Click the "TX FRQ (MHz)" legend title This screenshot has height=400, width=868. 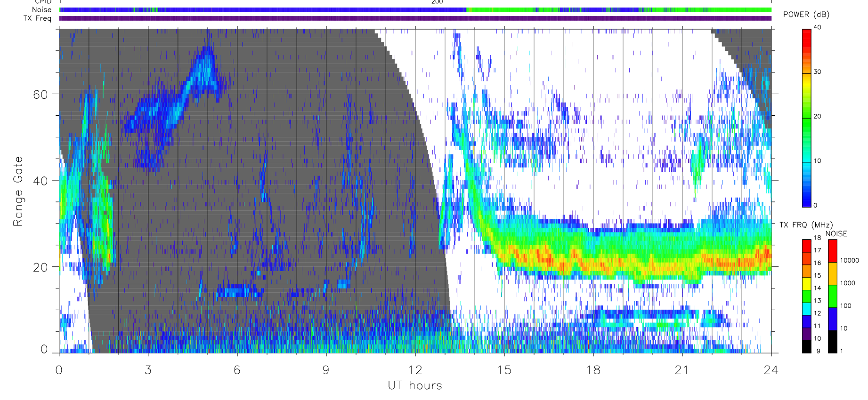tap(806, 225)
